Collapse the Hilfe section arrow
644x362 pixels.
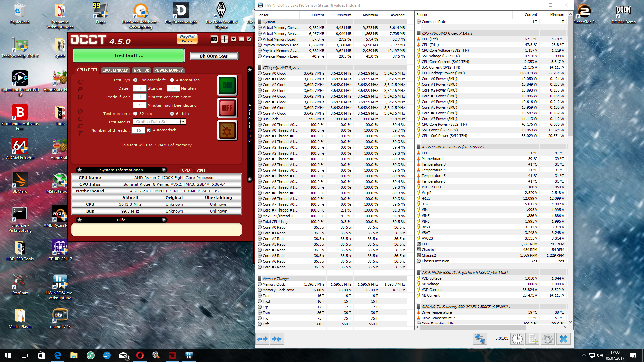pos(164,220)
